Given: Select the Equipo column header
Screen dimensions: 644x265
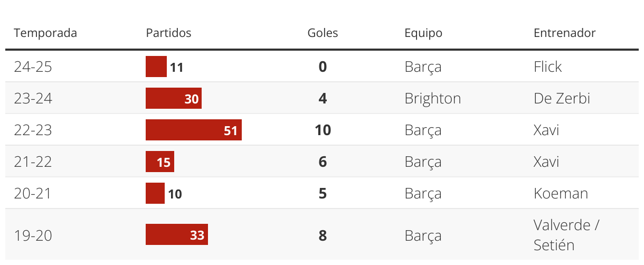Looking at the screenshot, I should click(x=423, y=33).
